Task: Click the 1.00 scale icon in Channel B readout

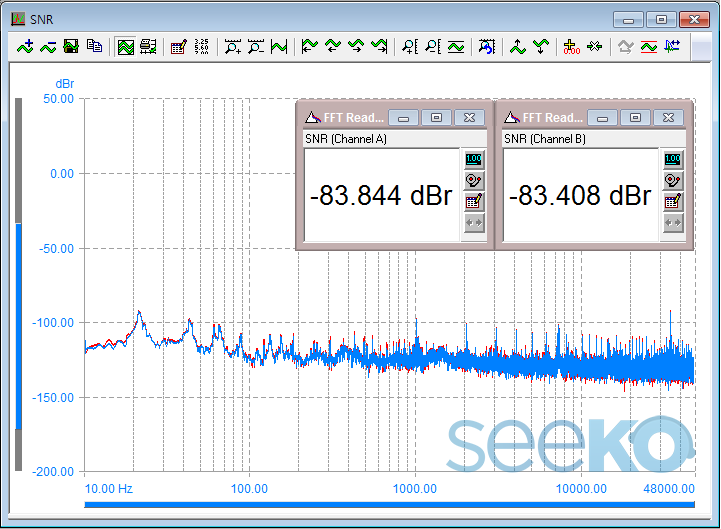Action: pyautogui.click(x=673, y=159)
